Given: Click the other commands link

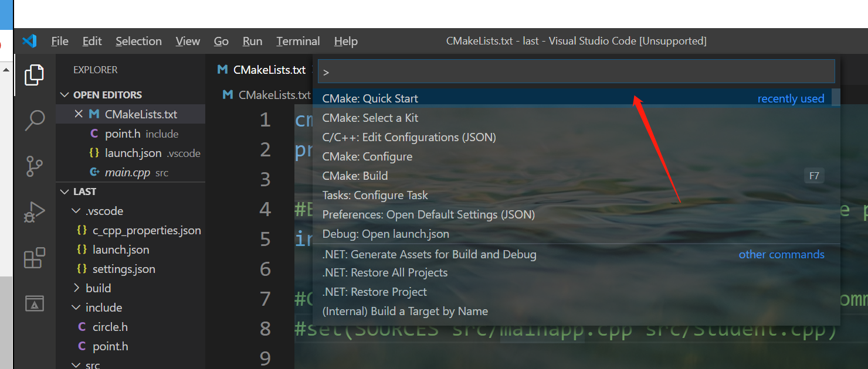Looking at the screenshot, I should (x=781, y=254).
